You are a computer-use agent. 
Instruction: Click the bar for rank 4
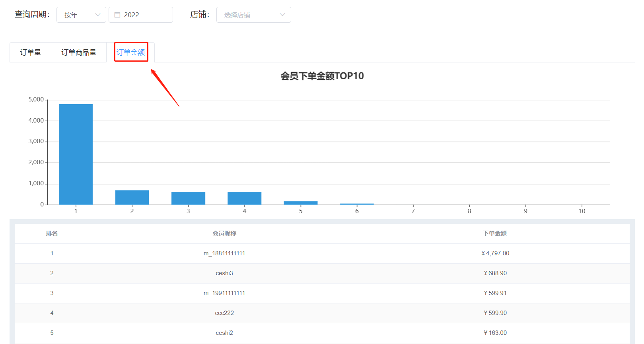pos(244,198)
